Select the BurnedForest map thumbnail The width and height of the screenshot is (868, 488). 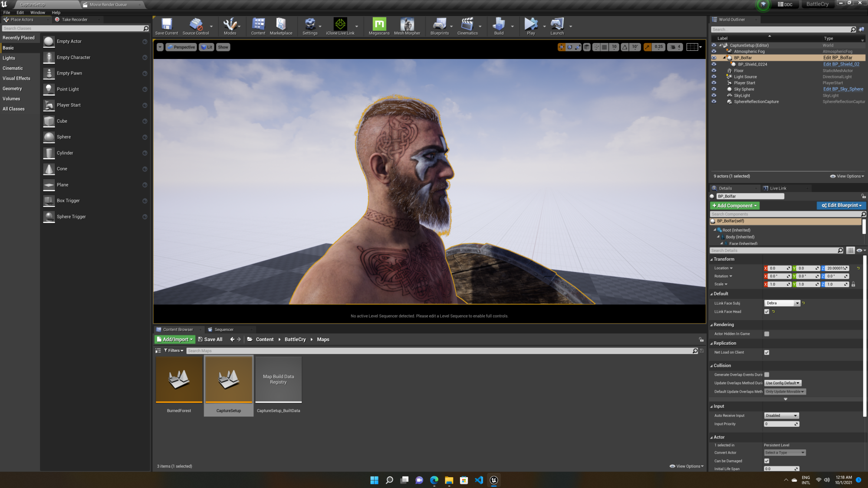pyautogui.click(x=179, y=380)
